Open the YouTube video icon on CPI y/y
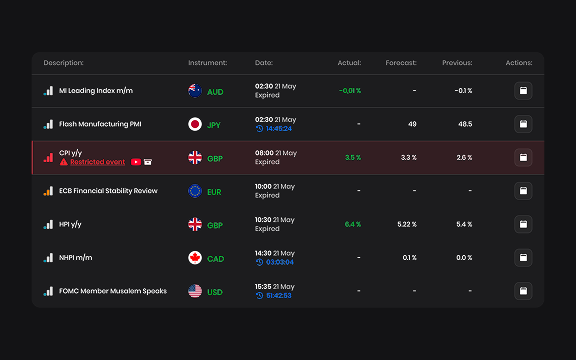Image resolution: width=576 pixels, height=360 pixels. 136,162
